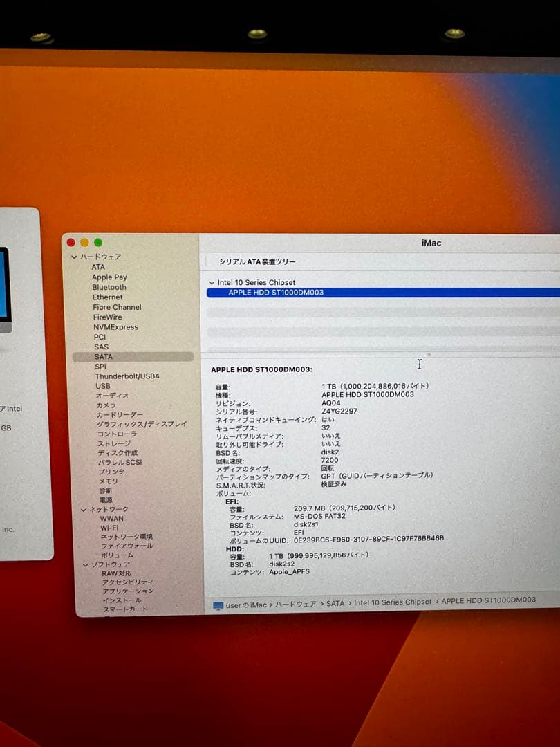Click the computer icon in path bar
This screenshot has height=747, width=560.
point(218,606)
